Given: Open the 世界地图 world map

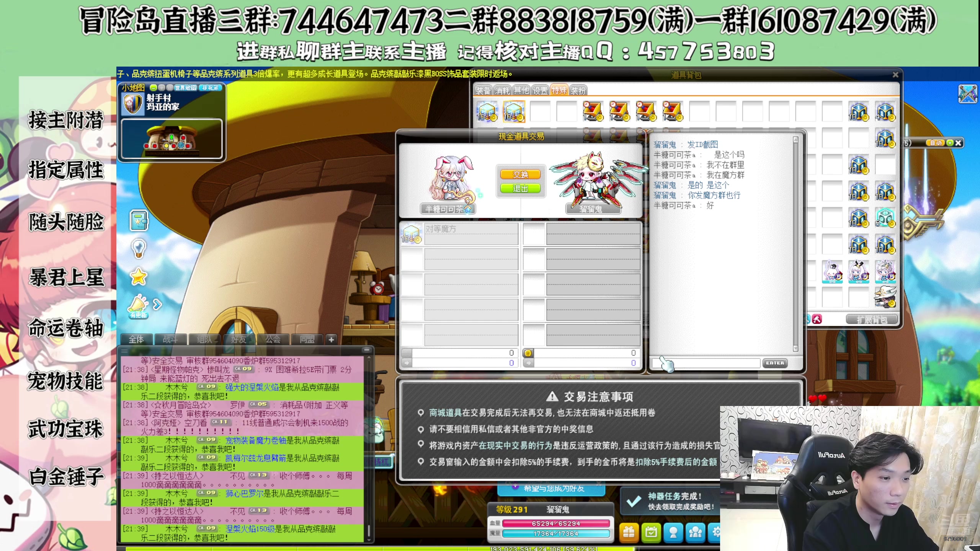Looking at the screenshot, I should click(x=185, y=88).
